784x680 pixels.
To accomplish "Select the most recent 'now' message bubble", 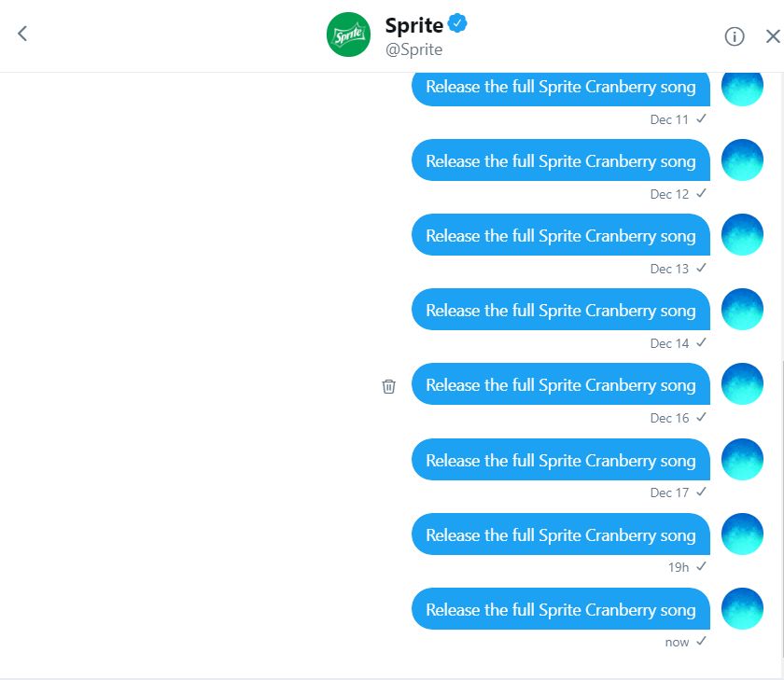I will pos(560,609).
